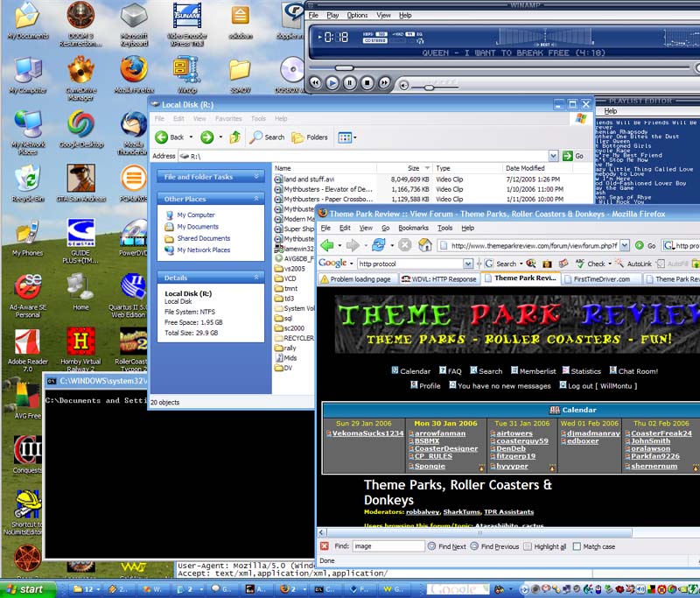This screenshot has height=598, width=700.
Task: Open Help menu in Playlist Editor
Action: 611,111
